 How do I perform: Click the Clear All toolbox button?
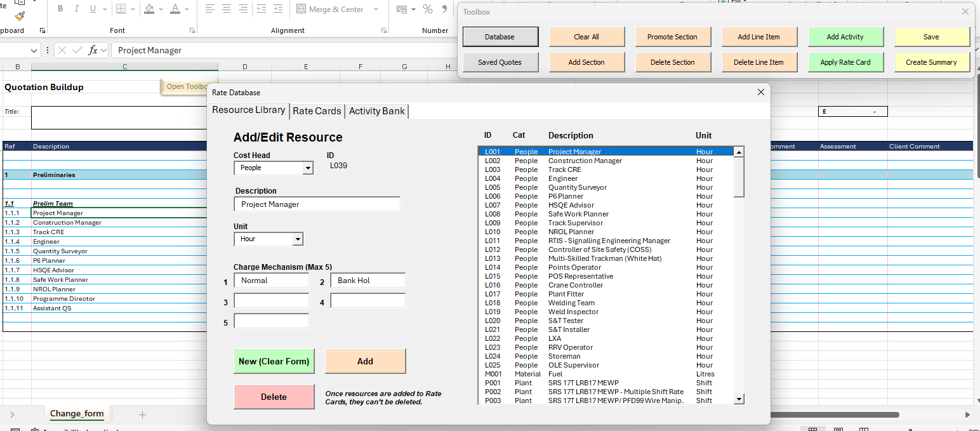(x=586, y=37)
